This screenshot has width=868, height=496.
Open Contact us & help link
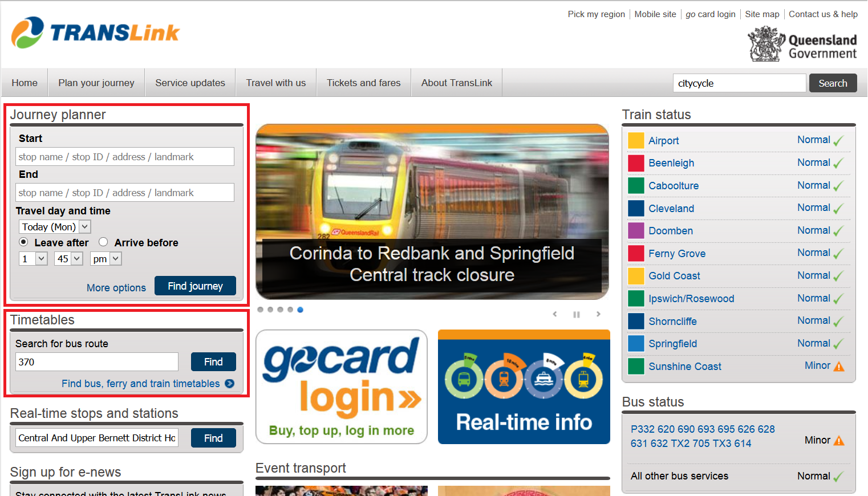click(823, 14)
